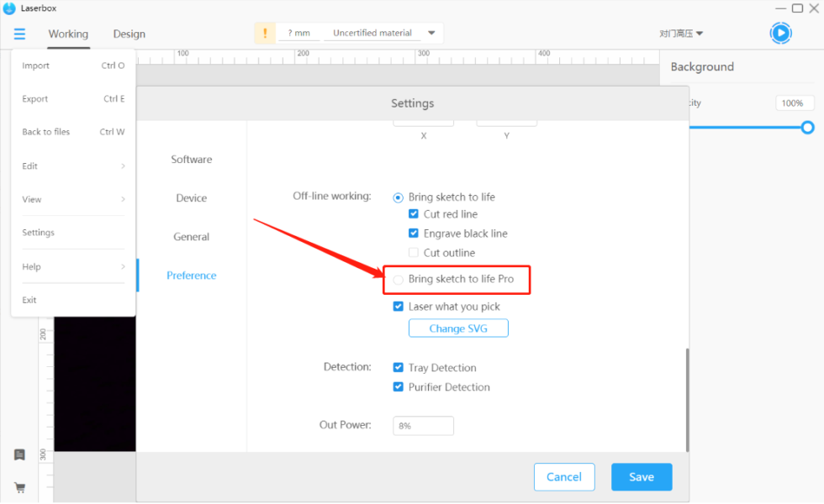The width and height of the screenshot is (824, 504).
Task: Expand the Uncertified material dropdown arrow
Action: pos(431,33)
